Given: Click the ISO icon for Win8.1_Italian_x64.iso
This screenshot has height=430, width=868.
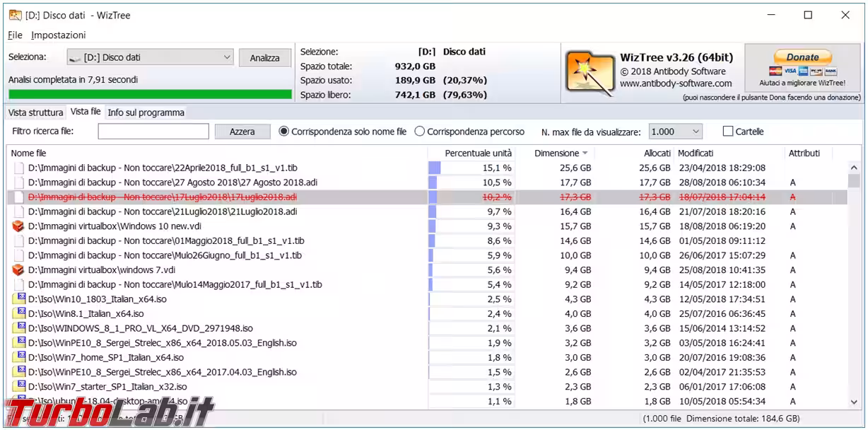Looking at the screenshot, I should (19, 314).
